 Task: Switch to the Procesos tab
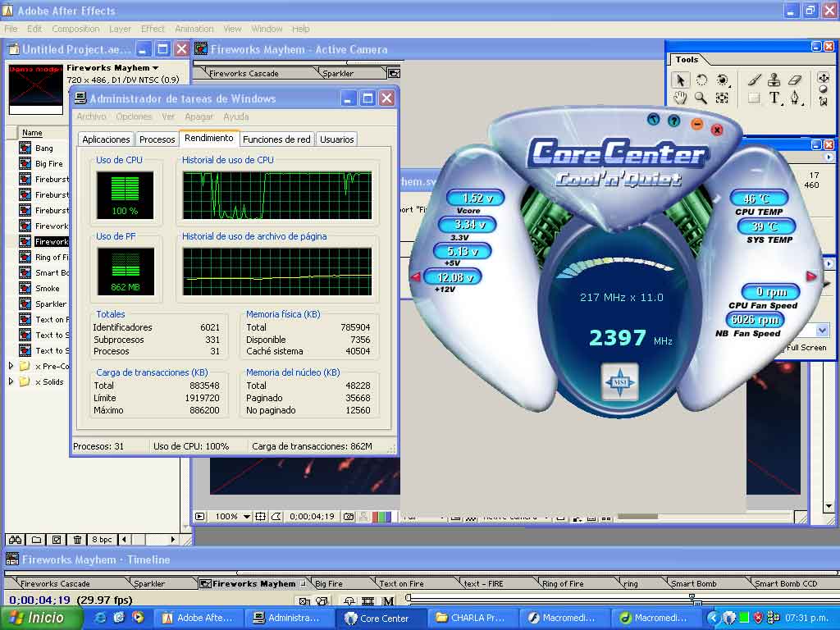click(x=157, y=139)
